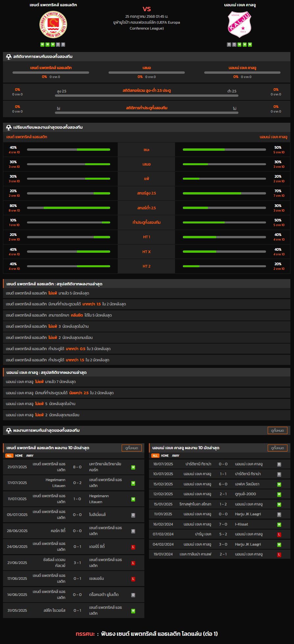Click the over/under 2.5 goals head-to-head bar
Image resolution: width=294 pixels, height=644 pixels.
(147, 95)
